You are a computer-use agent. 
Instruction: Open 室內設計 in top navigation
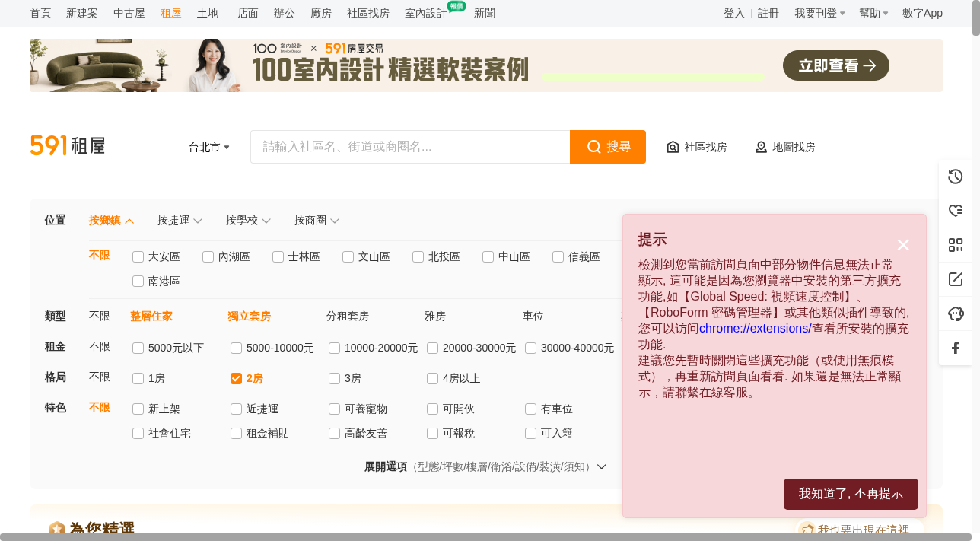point(426,13)
